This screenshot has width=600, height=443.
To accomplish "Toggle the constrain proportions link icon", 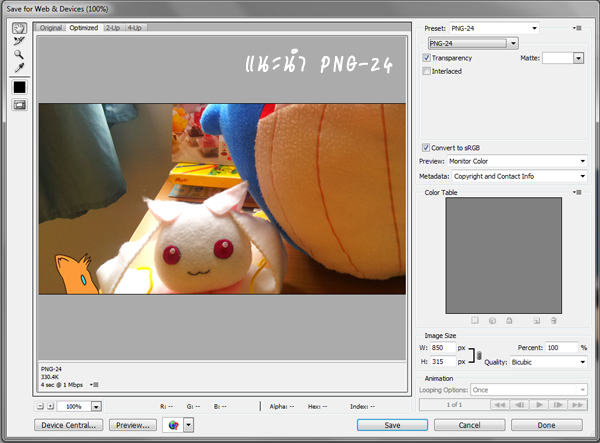I will 479,355.
